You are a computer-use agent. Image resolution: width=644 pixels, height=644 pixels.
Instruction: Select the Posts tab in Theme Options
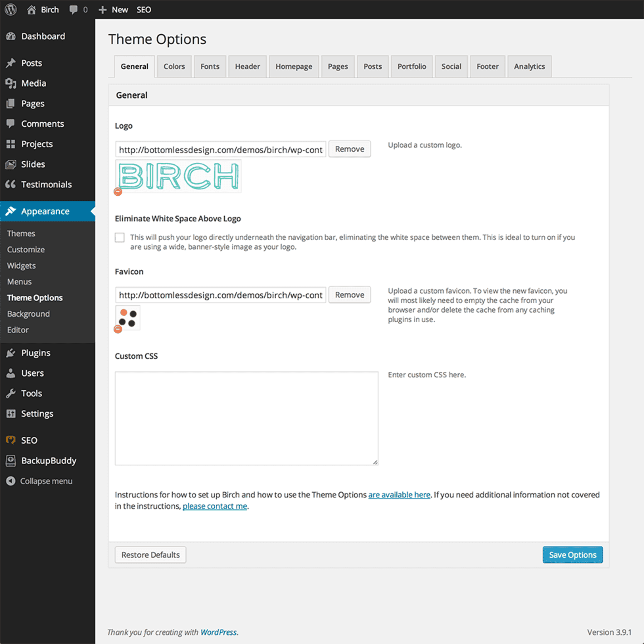point(373,67)
